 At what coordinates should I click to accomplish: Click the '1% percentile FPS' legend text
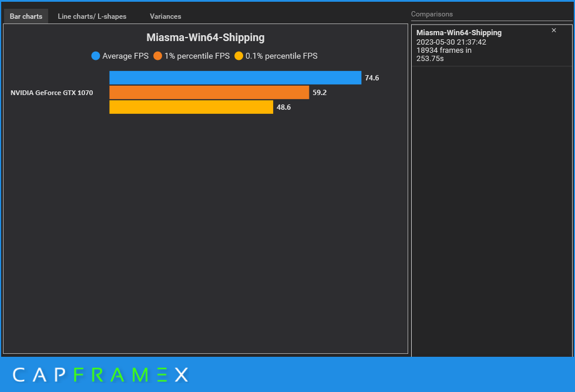[x=197, y=56]
